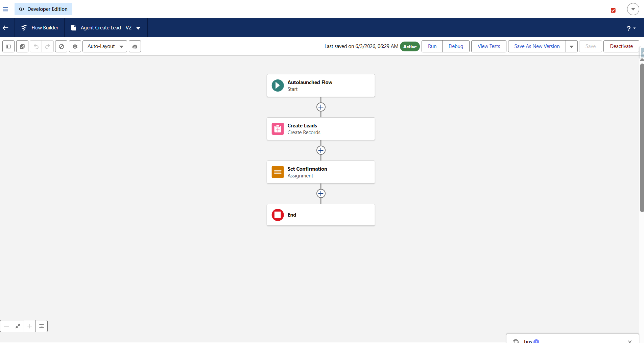Click the Redo arrow icon

click(48, 46)
